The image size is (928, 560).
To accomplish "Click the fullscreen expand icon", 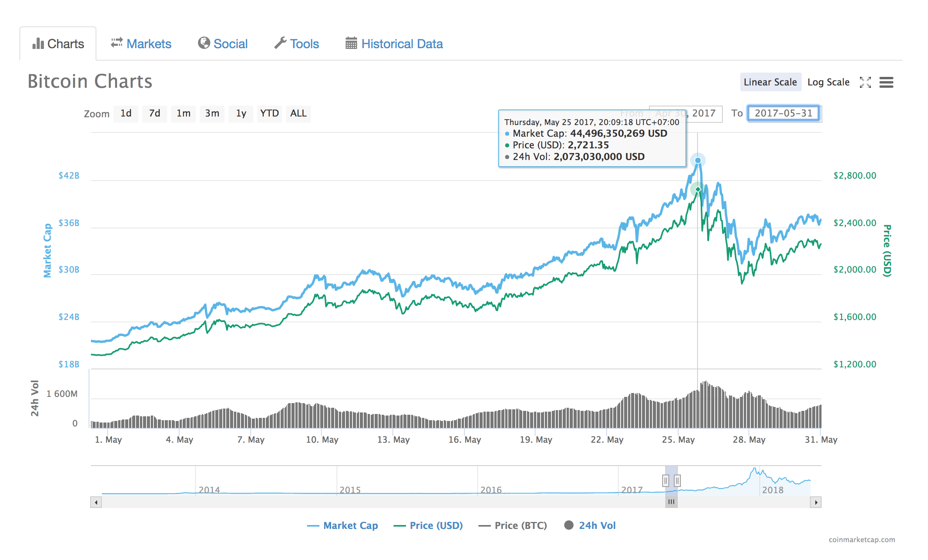I will 865,82.
